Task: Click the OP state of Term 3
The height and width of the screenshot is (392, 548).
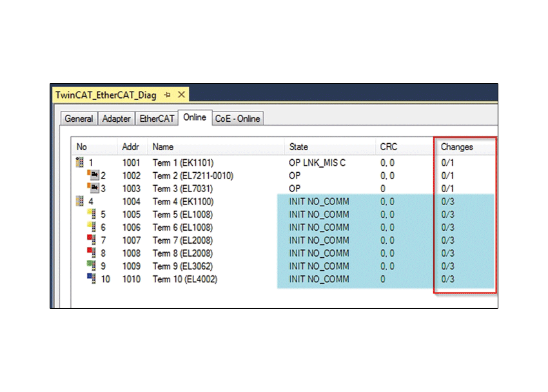Action: pos(295,189)
